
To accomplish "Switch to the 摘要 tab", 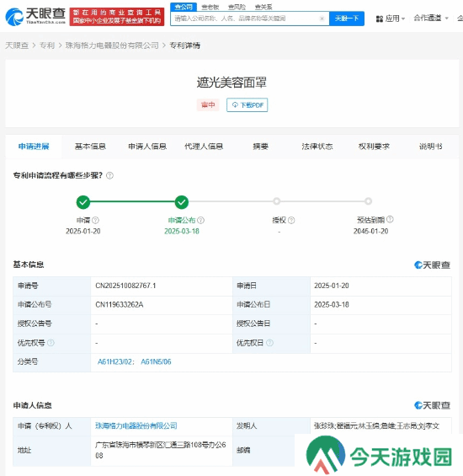I will pyautogui.click(x=261, y=147).
